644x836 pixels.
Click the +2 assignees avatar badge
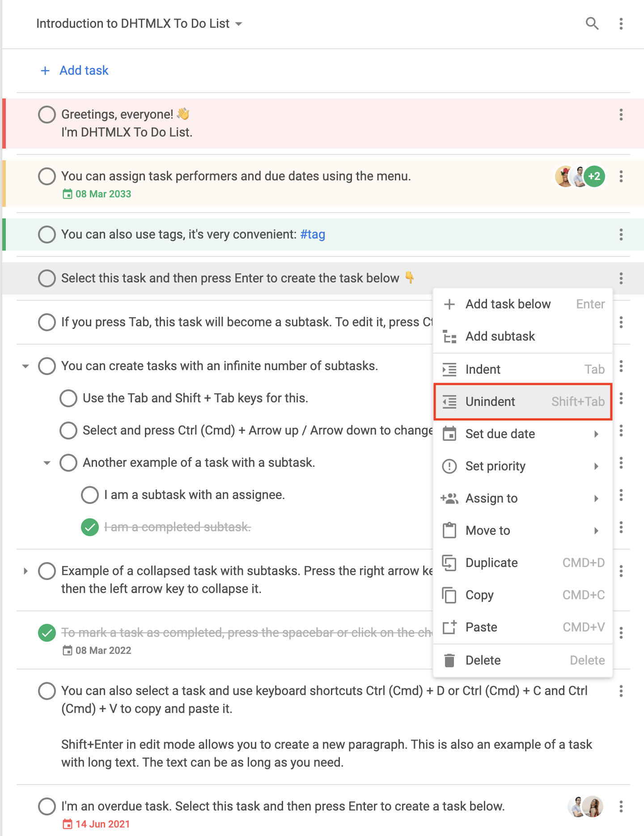[594, 176]
